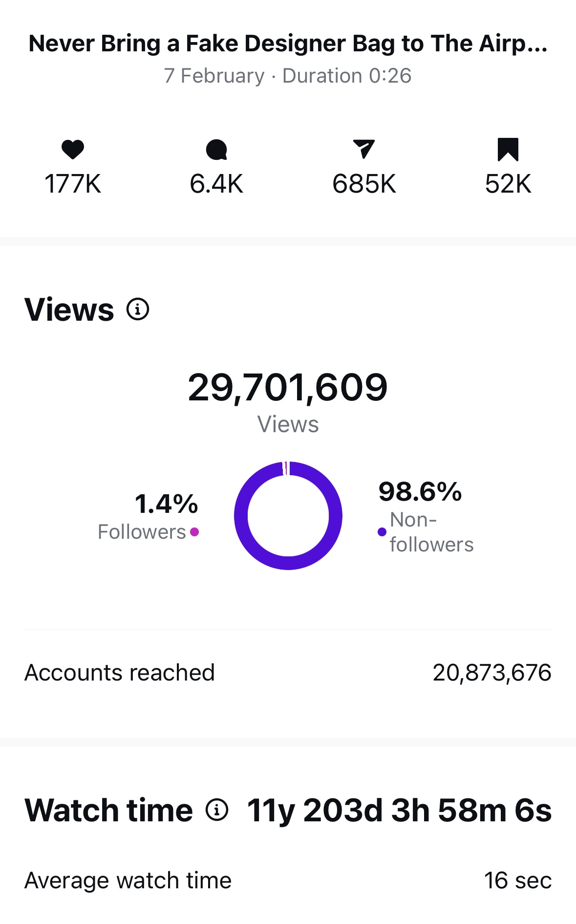Viewport: 576px width, 924px height.
Task: Tap the saves bookmark icon
Action: pos(508,149)
